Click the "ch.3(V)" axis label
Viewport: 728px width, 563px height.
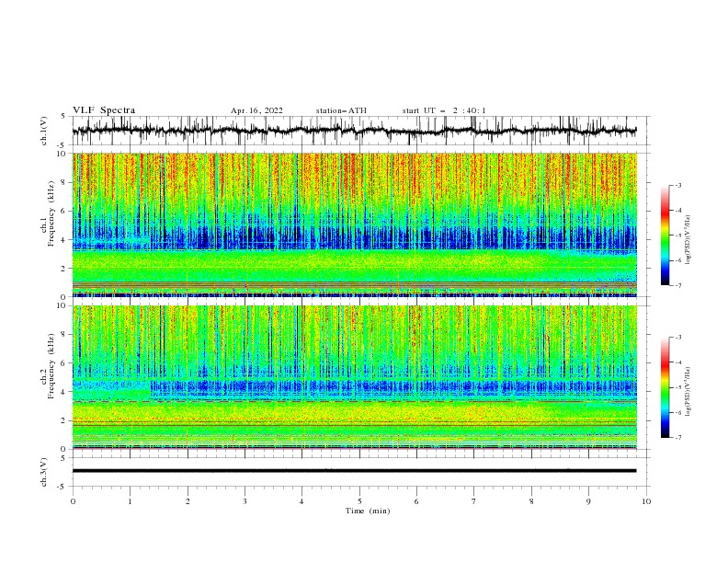point(44,472)
